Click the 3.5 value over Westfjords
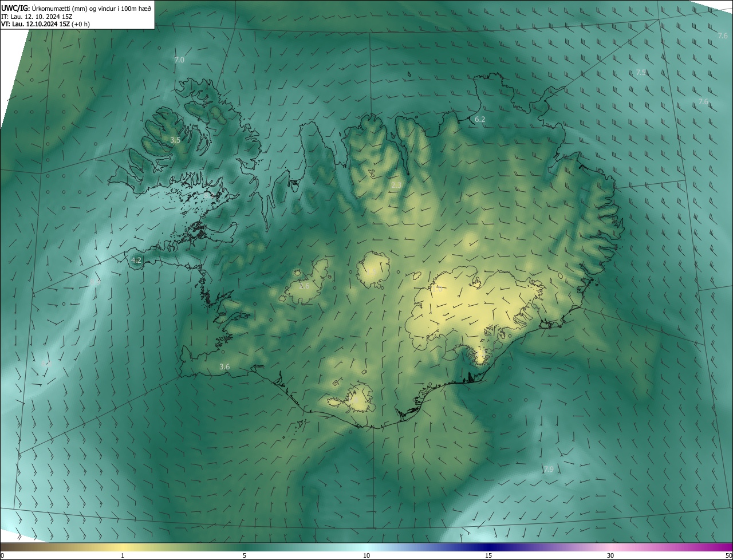This screenshot has height=560, width=733. click(175, 140)
